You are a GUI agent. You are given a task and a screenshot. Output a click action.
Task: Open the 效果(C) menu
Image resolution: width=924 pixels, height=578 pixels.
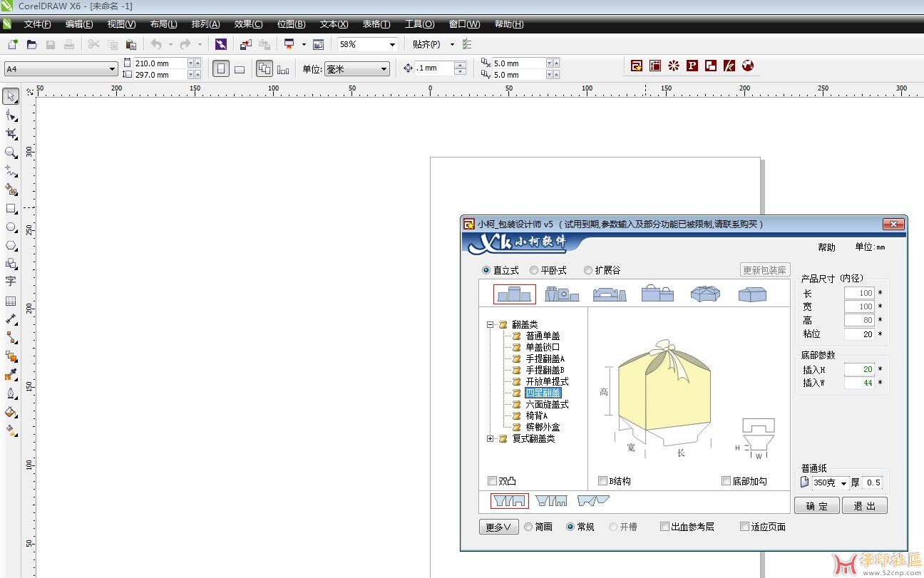click(x=248, y=24)
